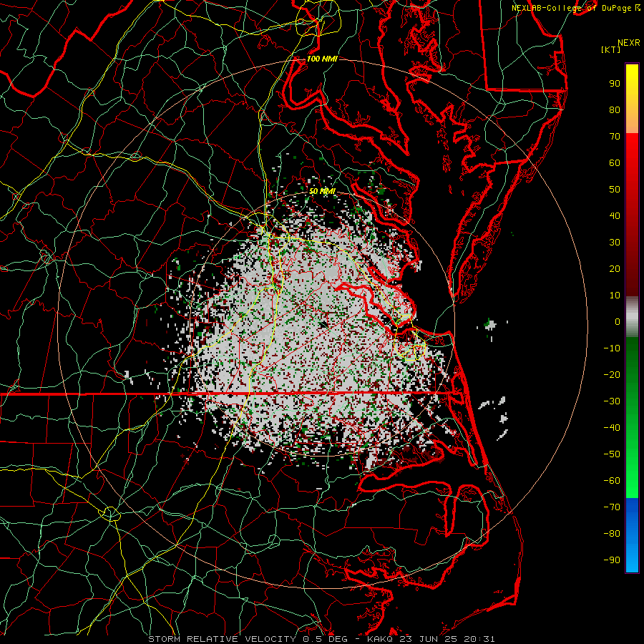Select the 100 NMI range ring label
The image size is (644, 644).
coord(322,59)
